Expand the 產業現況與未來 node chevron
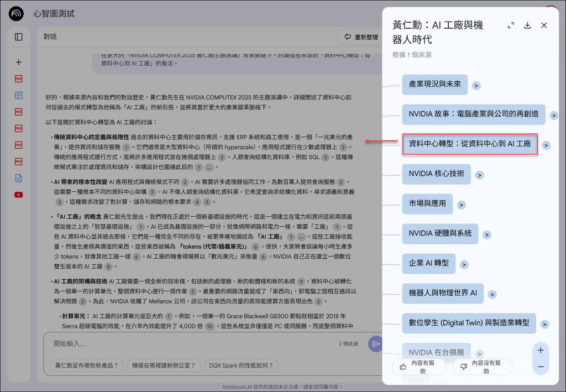Image resolution: width=566 pixels, height=392 pixels. (476, 86)
